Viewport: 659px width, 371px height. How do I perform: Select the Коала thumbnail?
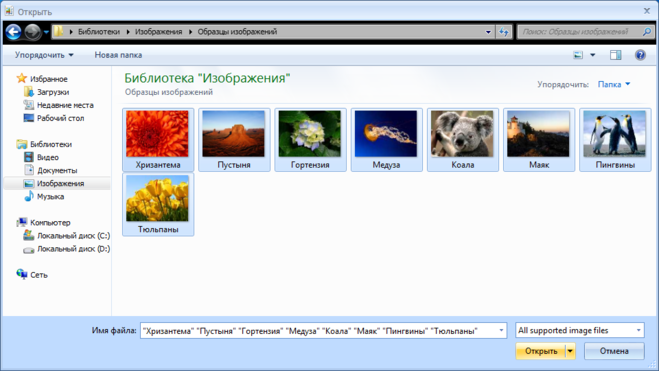pos(463,139)
